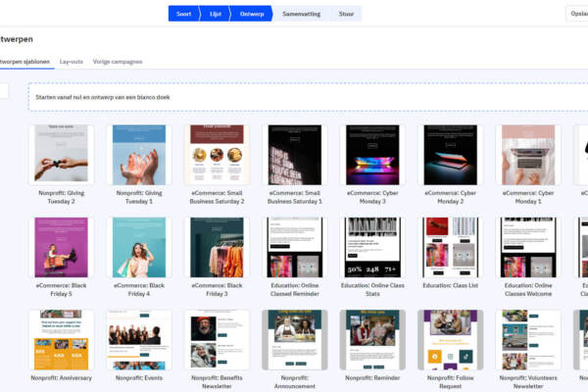Open the Vorige campagnes tab

118,61
